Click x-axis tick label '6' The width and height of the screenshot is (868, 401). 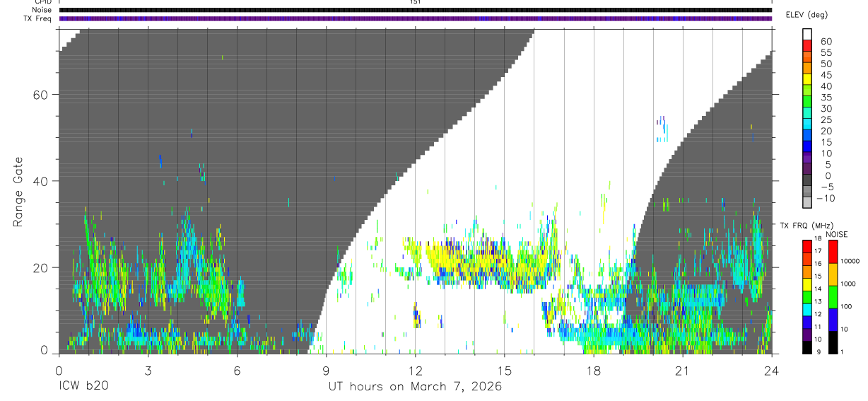[x=237, y=371]
